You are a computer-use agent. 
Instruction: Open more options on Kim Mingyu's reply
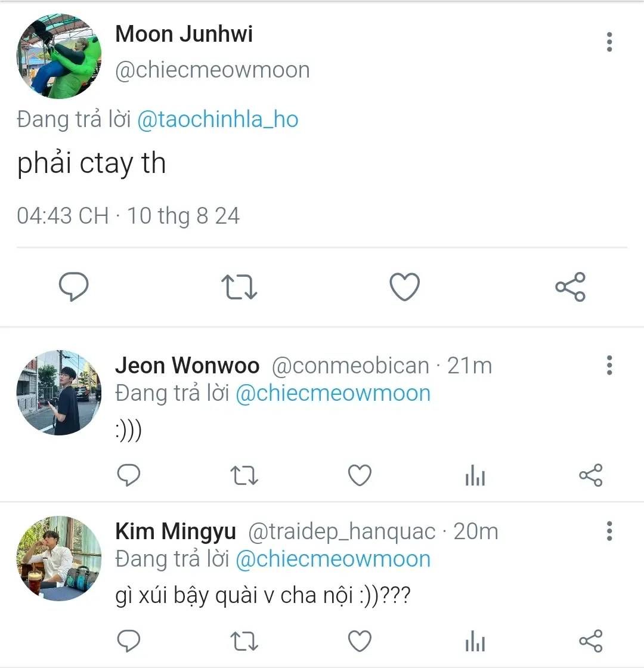[609, 531]
